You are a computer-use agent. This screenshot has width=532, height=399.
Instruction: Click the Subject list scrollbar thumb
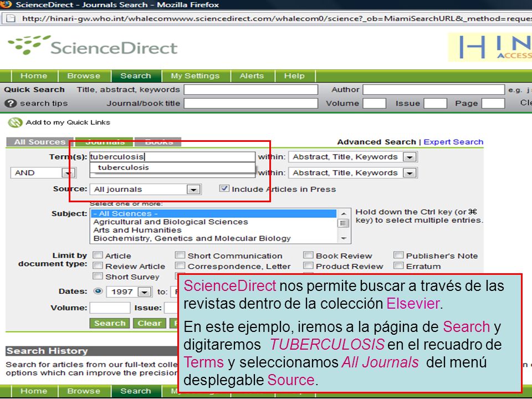(x=343, y=223)
